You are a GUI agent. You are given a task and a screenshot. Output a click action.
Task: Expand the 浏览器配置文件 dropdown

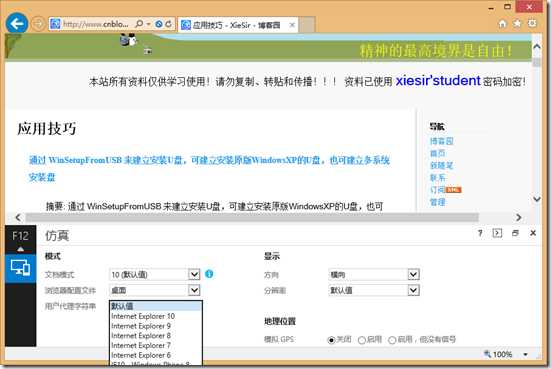(x=194, y=290)
